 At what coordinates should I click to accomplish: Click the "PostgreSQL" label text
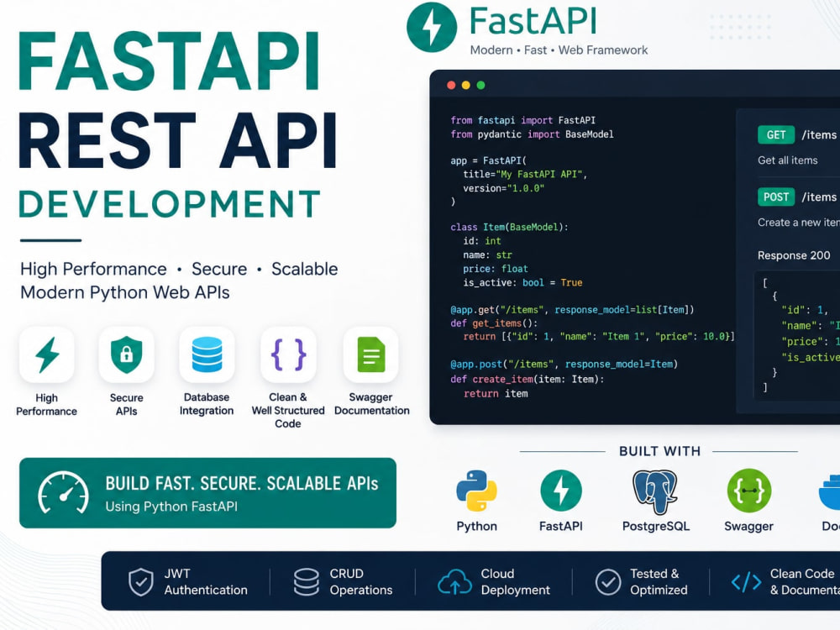point(656,526)
